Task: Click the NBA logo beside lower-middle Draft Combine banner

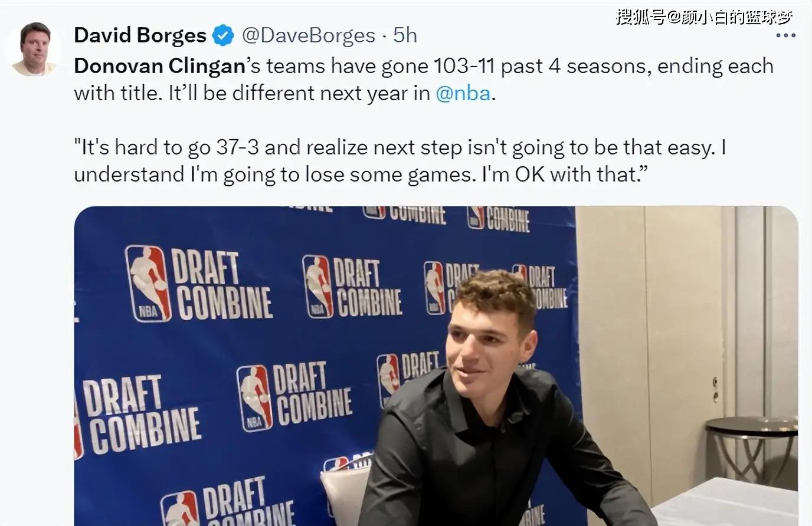Action: pyautogui.click(x=254, y=398)
